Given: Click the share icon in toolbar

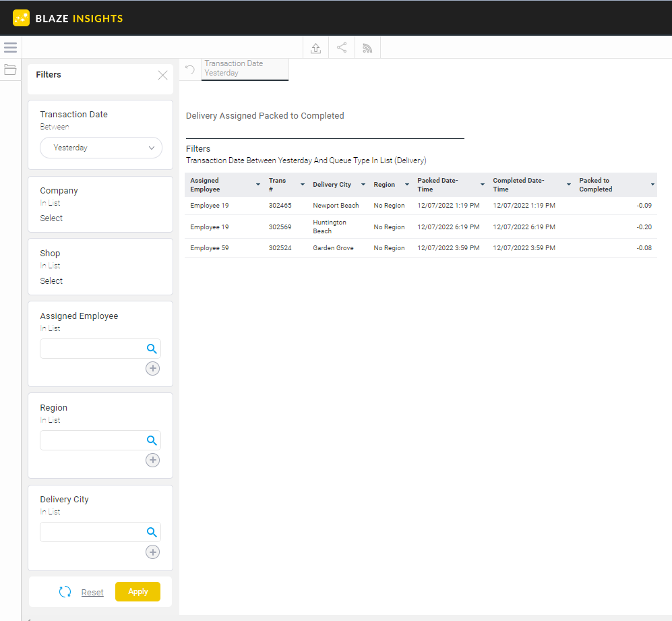Looking at the screenshot, I should 342,48.
